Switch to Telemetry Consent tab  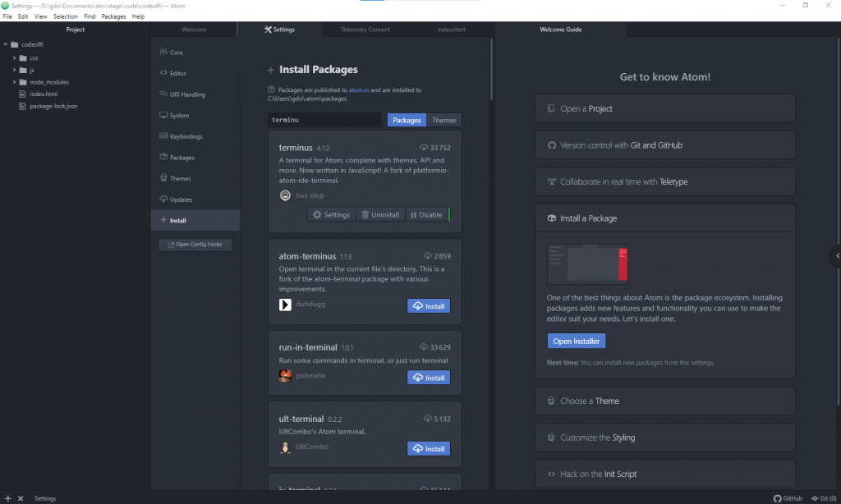365,30
